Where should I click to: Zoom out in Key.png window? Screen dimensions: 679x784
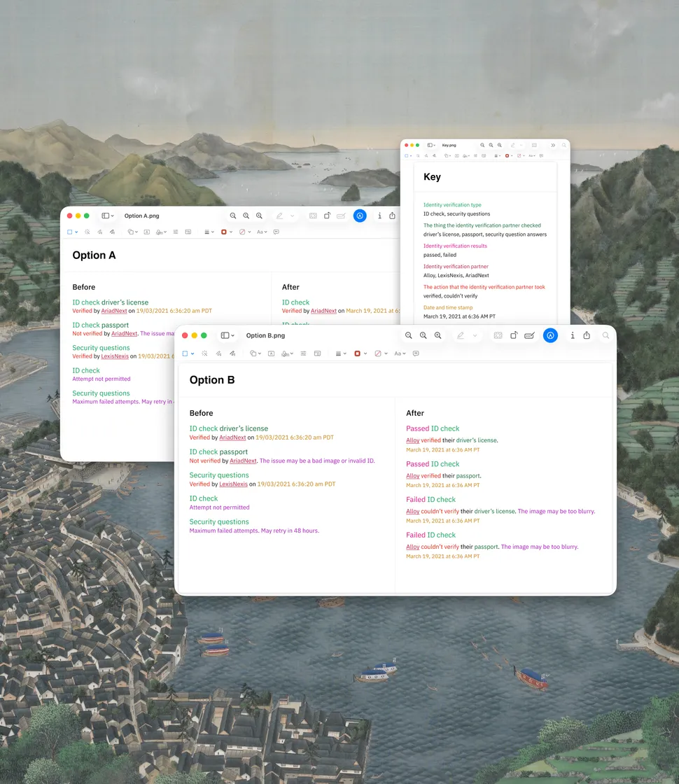pyautogui.click(x=482, y=145)
